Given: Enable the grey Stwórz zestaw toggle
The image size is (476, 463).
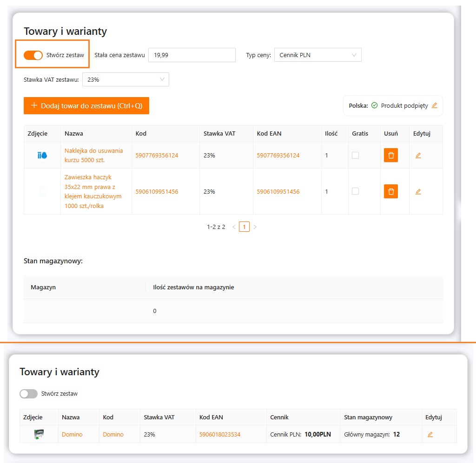Looking at the screenshot, I should click(x=28, y=394).
